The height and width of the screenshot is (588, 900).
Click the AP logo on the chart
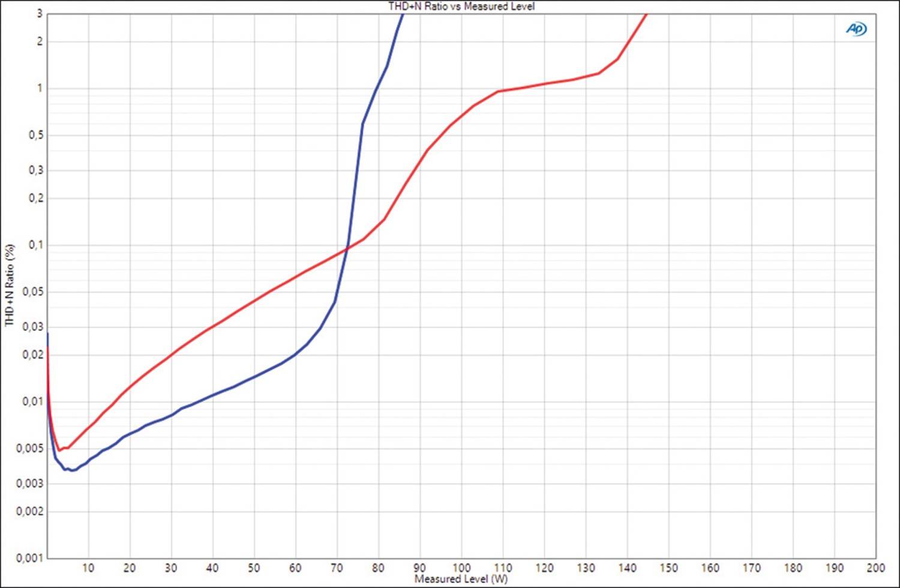click(x=856, y=29)
